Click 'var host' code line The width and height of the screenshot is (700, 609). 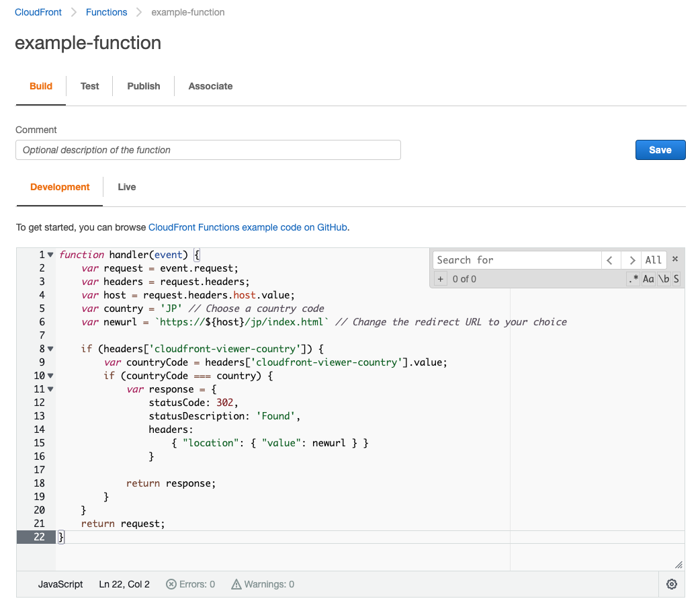coord(188,295)
